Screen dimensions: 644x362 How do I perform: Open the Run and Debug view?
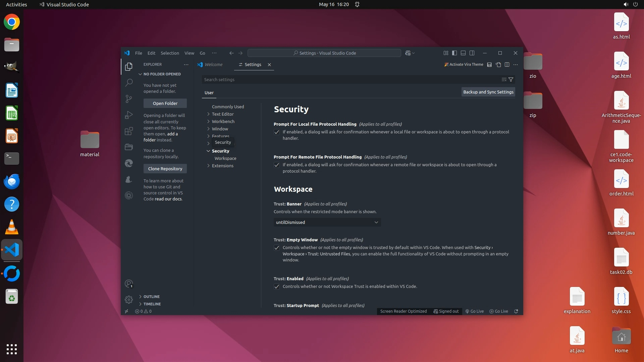click(129, 115)
